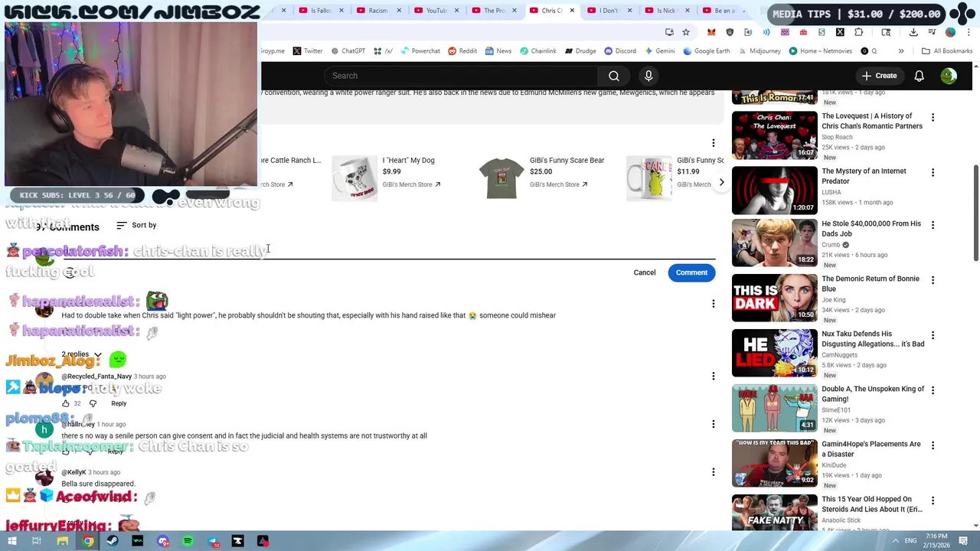Open options for 15 Year Old Steroids video
The image size is (980, 551).
pos(933,500)
